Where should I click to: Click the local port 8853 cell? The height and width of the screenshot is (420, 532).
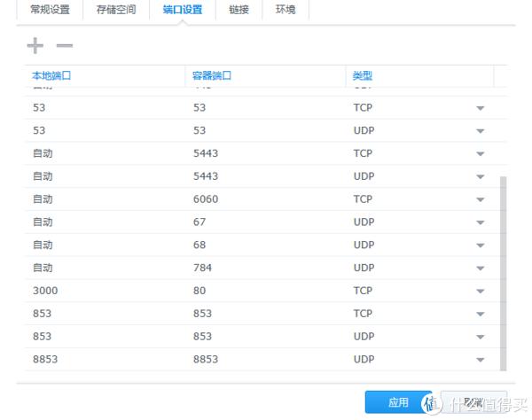pos(45,360)
